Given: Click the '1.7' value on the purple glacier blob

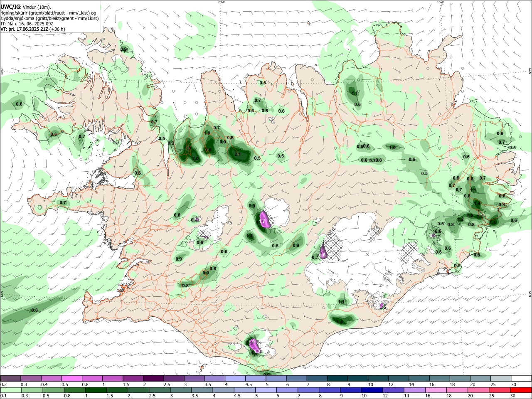Looking at the screenshot, I should pos(263,222).
